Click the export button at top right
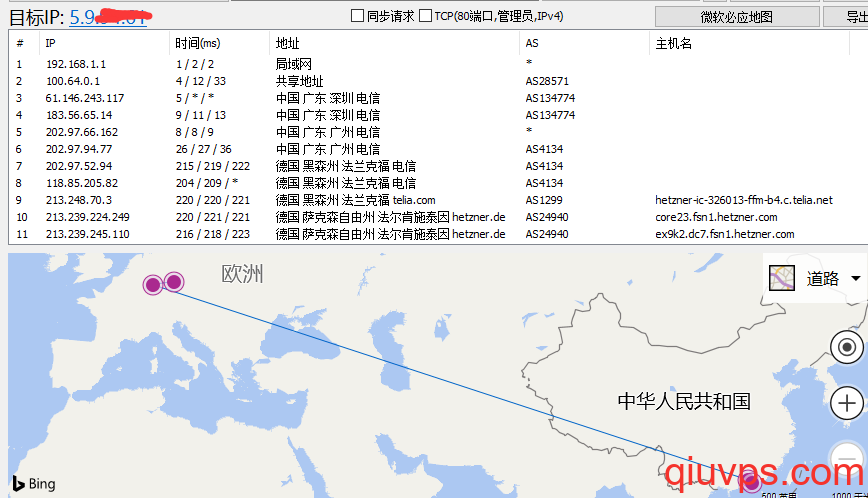Screen dimensions: 868x498 tap(846, 17)
